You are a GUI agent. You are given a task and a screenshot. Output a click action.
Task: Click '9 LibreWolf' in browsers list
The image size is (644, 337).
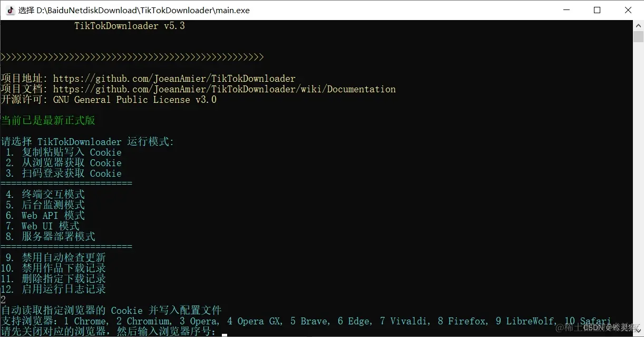click(525, 321)
